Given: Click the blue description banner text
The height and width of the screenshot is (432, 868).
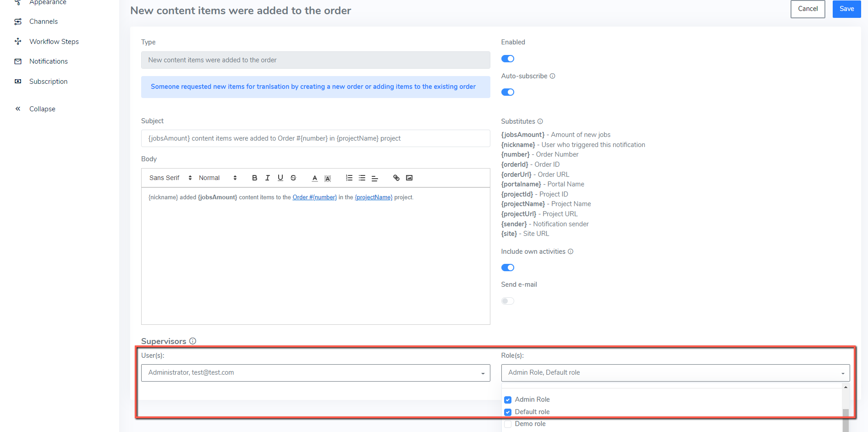Looking at the screenshot, I should pos(313,87).
